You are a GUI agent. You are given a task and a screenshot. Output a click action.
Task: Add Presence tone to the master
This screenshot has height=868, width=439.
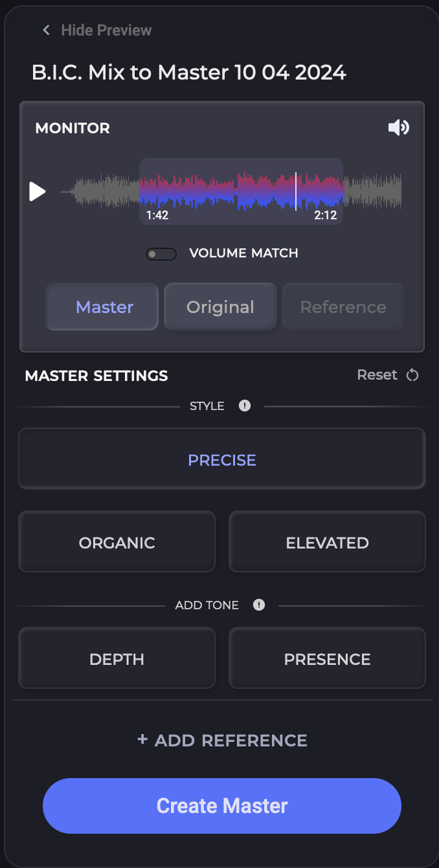[x=327, y=658]
